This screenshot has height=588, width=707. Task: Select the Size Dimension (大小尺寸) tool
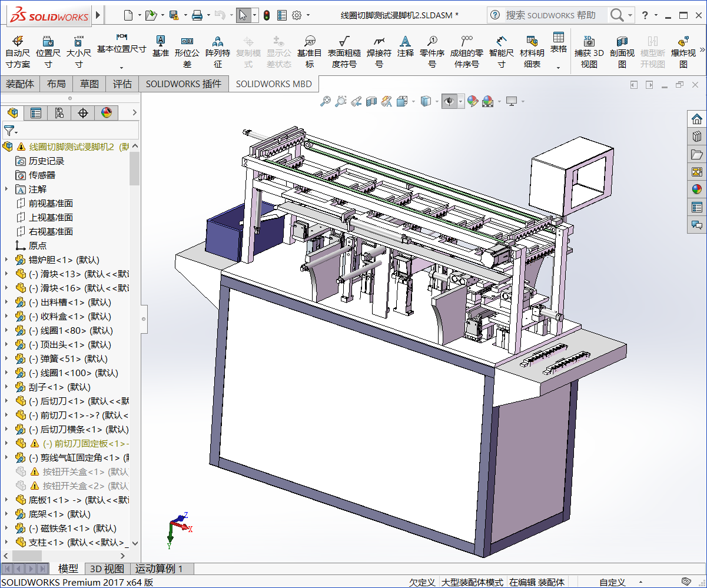(78, 51)
